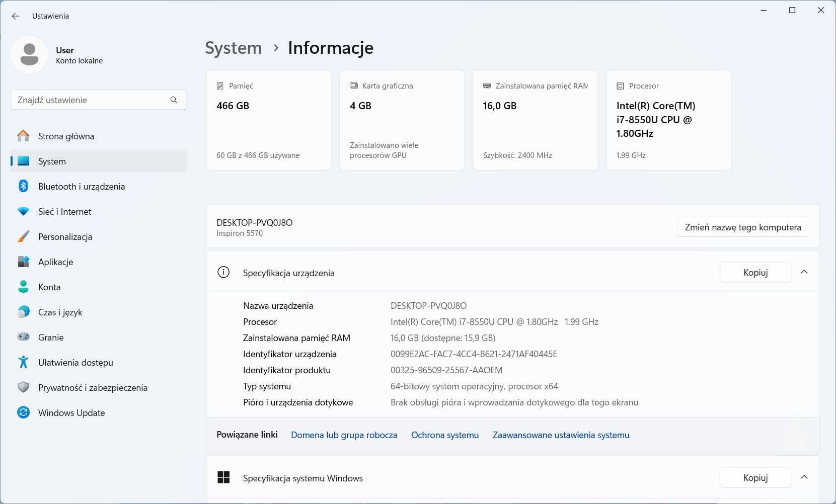
Task: Click the Brak obsługi pióra value text
Action: [514, 402]
